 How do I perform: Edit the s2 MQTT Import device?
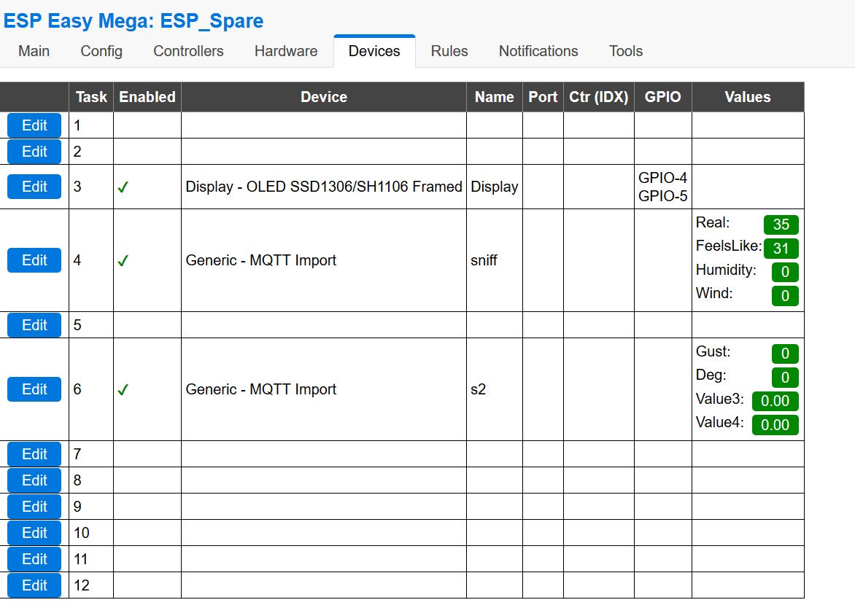(33, 389)
